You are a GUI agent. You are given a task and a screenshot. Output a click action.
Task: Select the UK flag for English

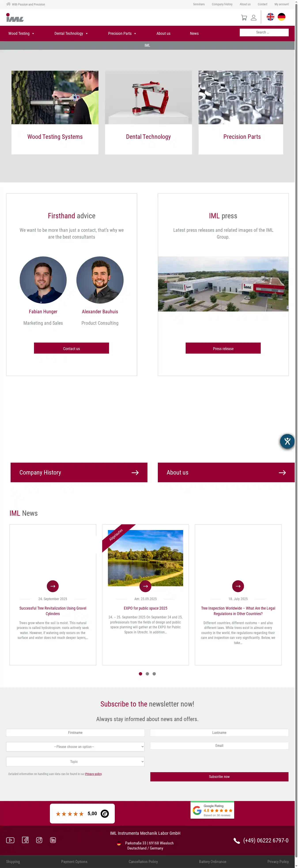coord(270,17)
